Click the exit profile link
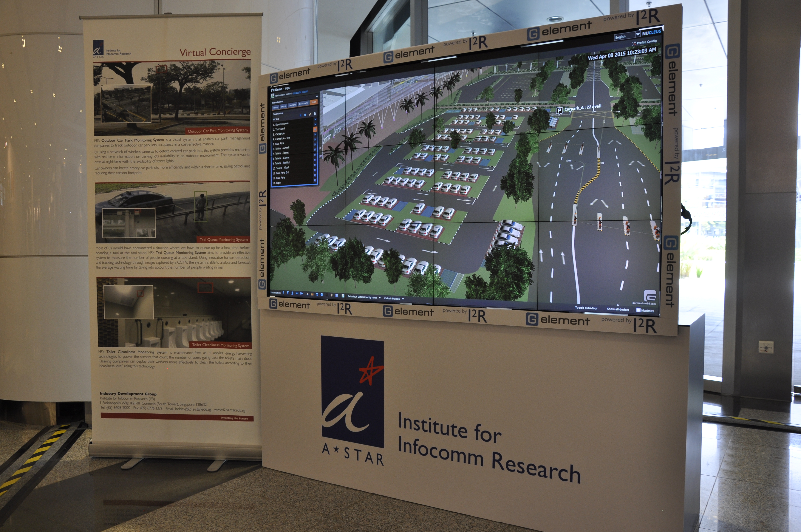Screen dimensions: 801x532 point(297,93)
